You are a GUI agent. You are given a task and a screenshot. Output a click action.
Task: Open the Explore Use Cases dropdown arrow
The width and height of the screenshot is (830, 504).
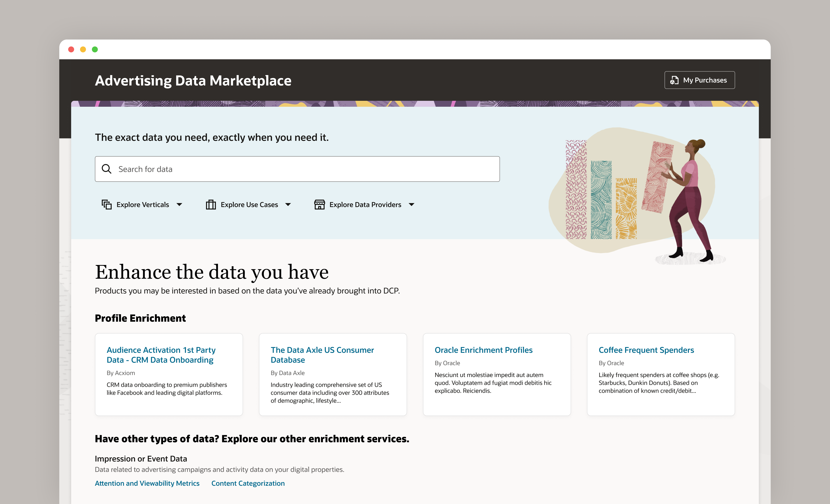288,205
